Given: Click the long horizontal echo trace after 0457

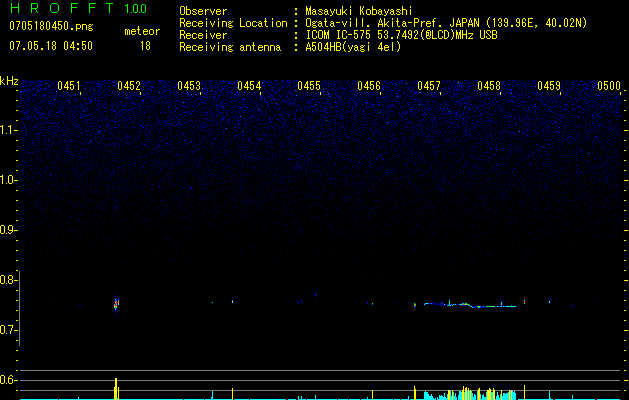Looking at the screenshot, I should coord(470,304).
